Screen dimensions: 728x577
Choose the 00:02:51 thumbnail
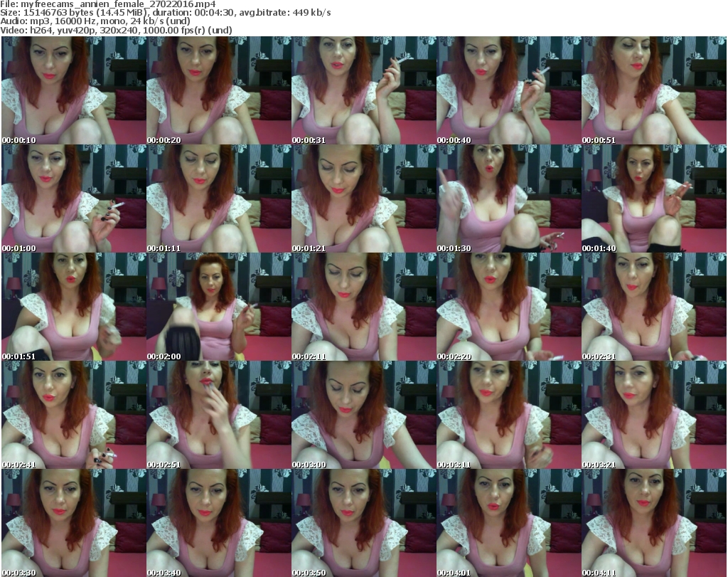click(x=219, y=415)
